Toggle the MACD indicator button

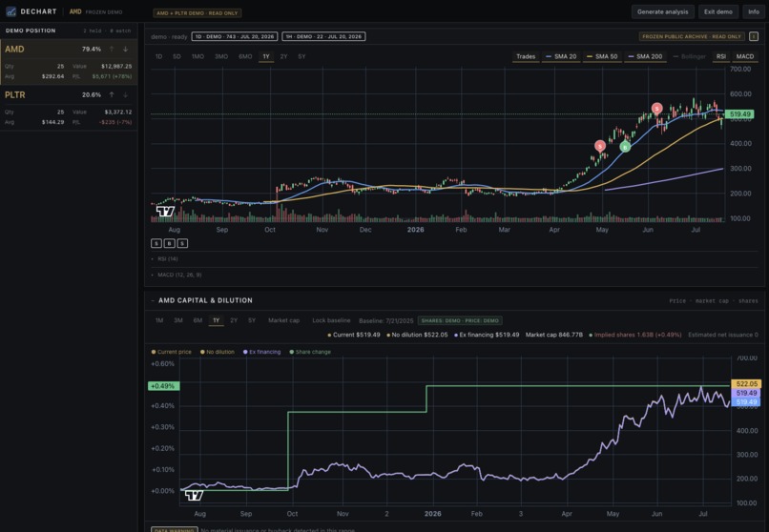(745, 57)
